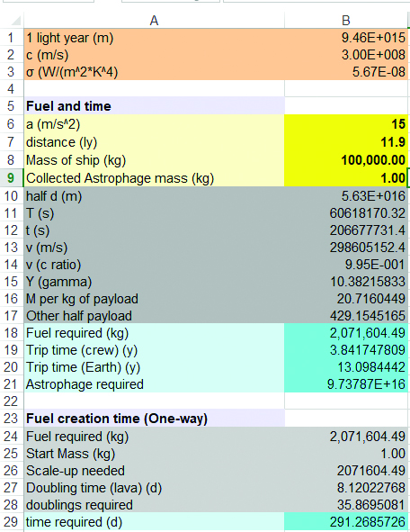
Task: Select row 22 header
Action: [x=11, y=401]
